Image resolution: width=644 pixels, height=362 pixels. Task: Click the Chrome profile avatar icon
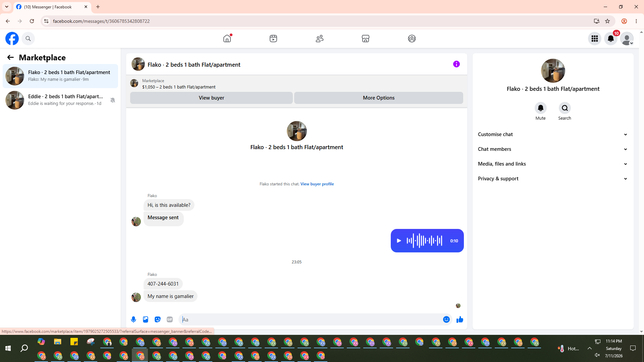(x=624, y=21)
